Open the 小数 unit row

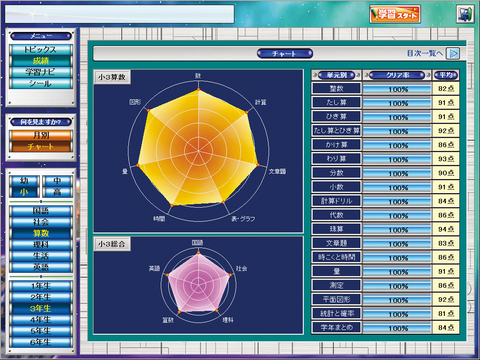point(336,187)
